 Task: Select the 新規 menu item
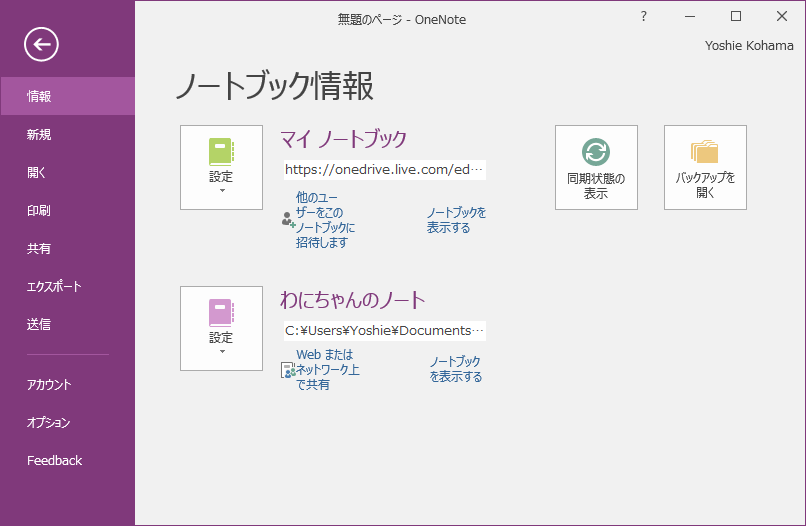[x=68, y=134]
